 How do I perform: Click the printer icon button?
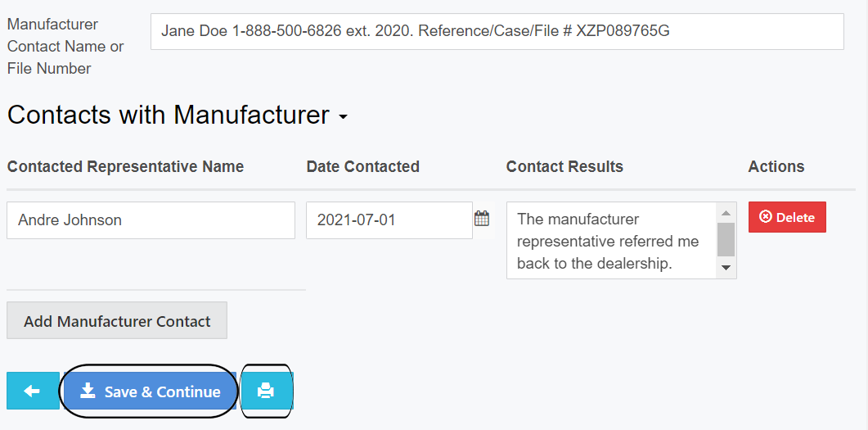(266, 392)
